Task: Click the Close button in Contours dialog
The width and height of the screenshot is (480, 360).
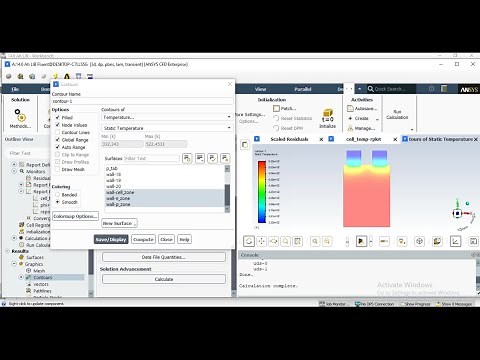Action: [166, 239]
